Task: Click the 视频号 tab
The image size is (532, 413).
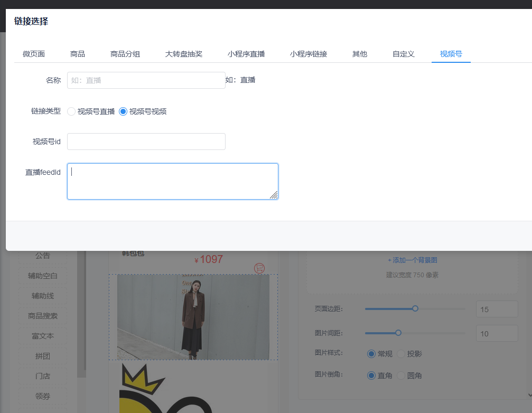Action: pyautogui.click(x=451, y=54)
